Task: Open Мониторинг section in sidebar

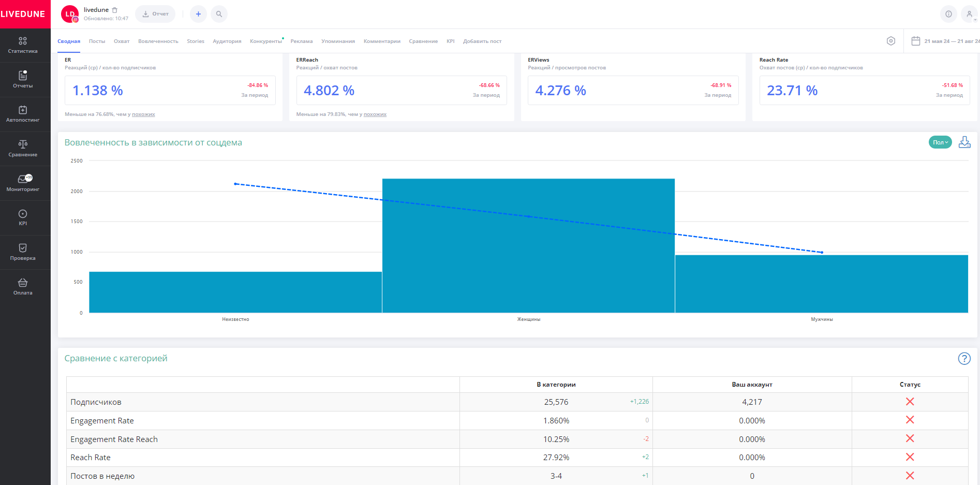Action: tap(23, 183)
